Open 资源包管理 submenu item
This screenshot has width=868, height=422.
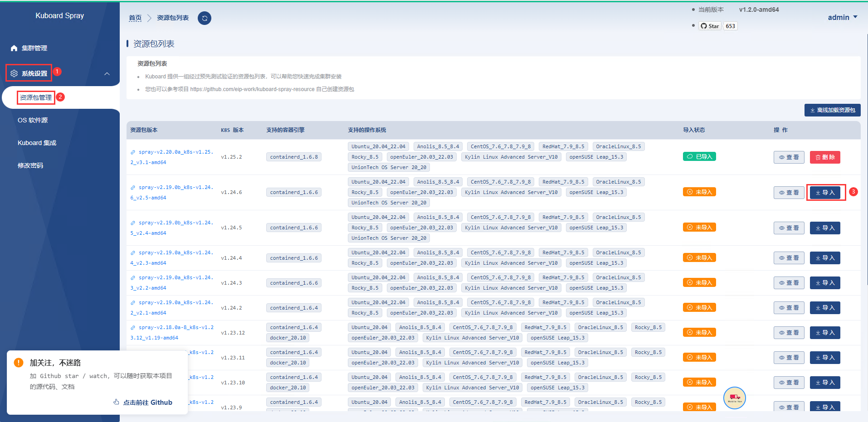[36, 97]
